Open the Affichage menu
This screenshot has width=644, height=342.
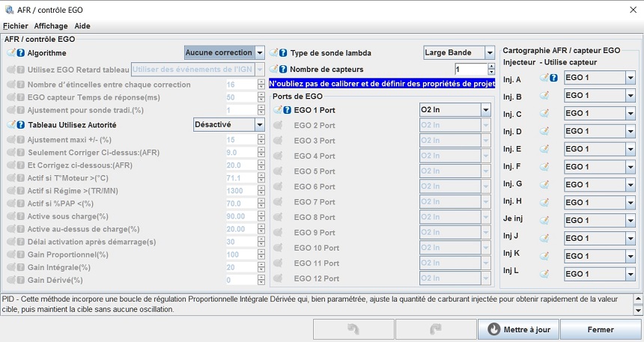coord(51,25)
